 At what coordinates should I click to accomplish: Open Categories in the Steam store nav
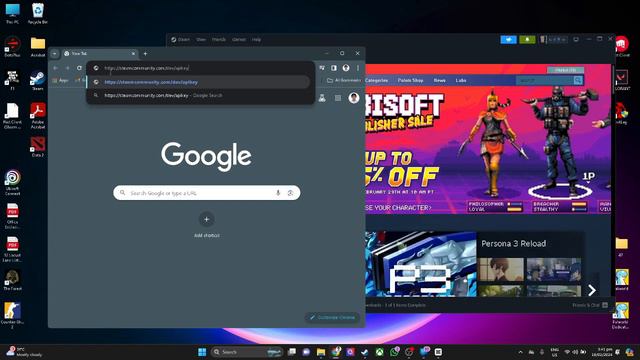coord(376,80)
